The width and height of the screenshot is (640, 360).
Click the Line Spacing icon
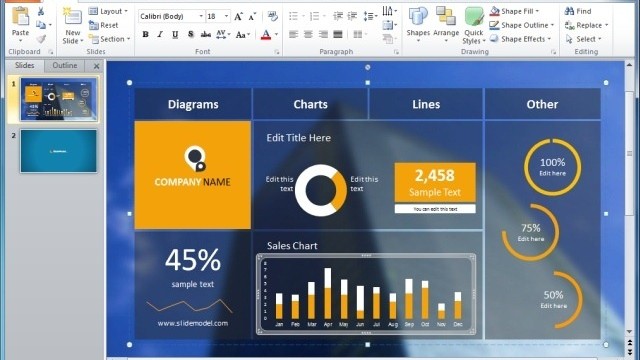click(x=370, y=16)
